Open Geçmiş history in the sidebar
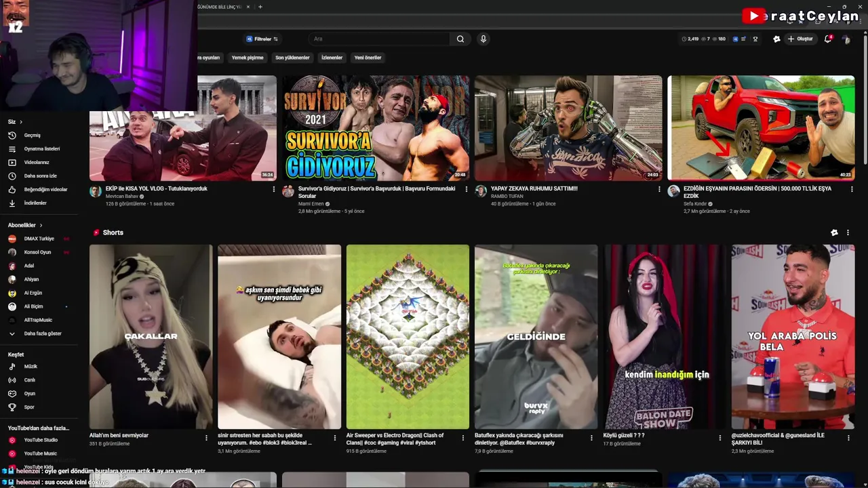The width and height of the screenshot is (868, 488). click(x=34, y=136)
